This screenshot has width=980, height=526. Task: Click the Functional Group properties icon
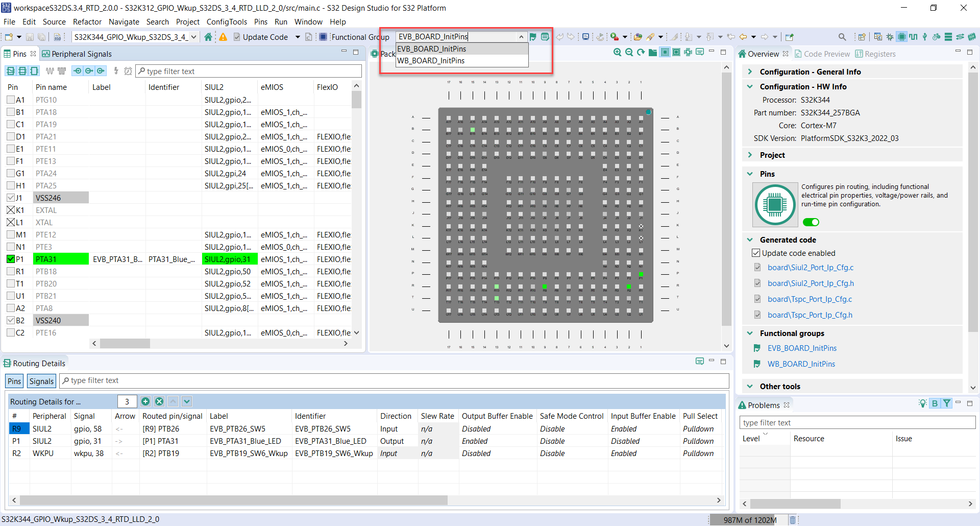[545, 37]
